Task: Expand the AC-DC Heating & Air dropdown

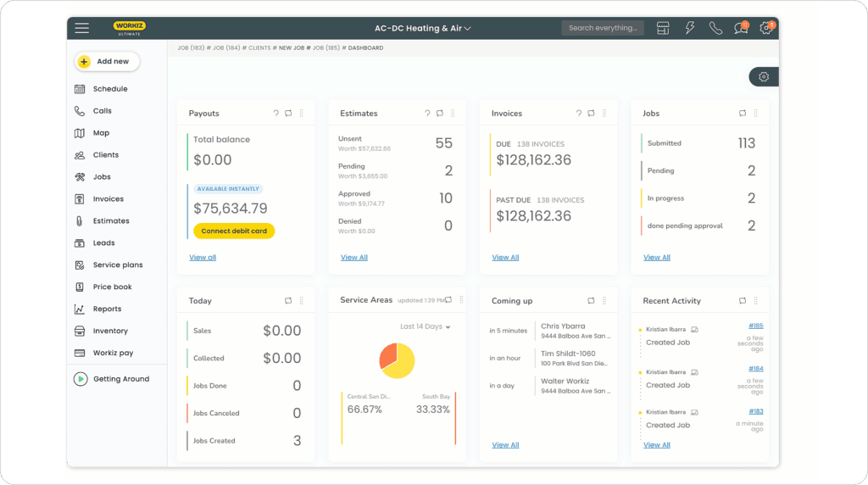Action: (423, 28)
